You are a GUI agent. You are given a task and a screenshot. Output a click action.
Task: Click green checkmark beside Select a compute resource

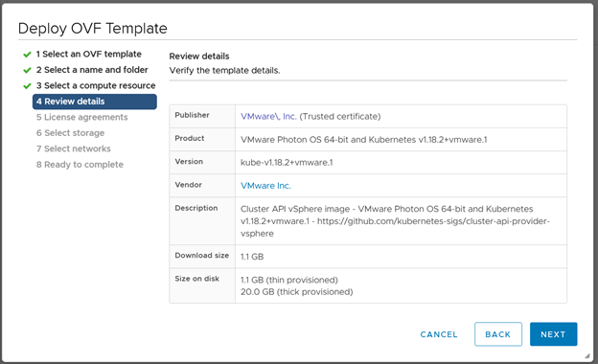pyautogui.click(x=27, y=86)
